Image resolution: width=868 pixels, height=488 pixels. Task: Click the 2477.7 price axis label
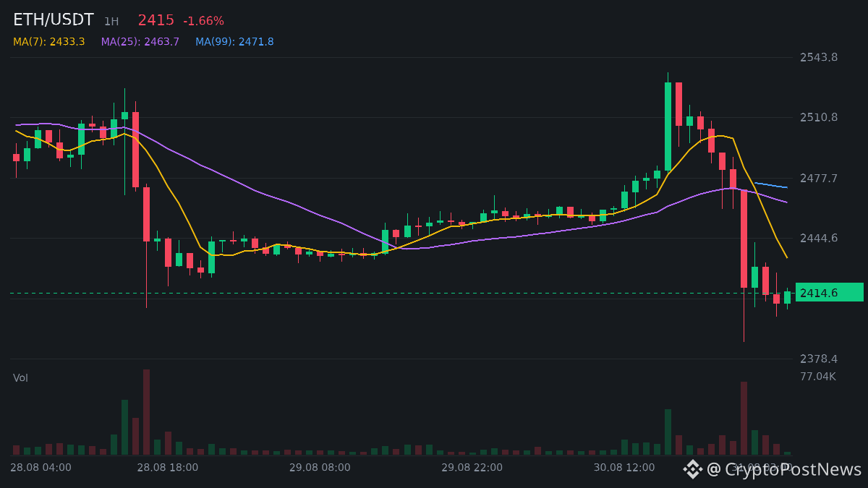[x=819, y=178]
